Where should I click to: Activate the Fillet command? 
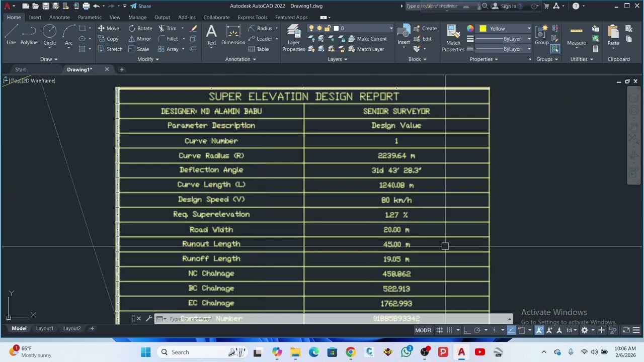click(168, 39)
